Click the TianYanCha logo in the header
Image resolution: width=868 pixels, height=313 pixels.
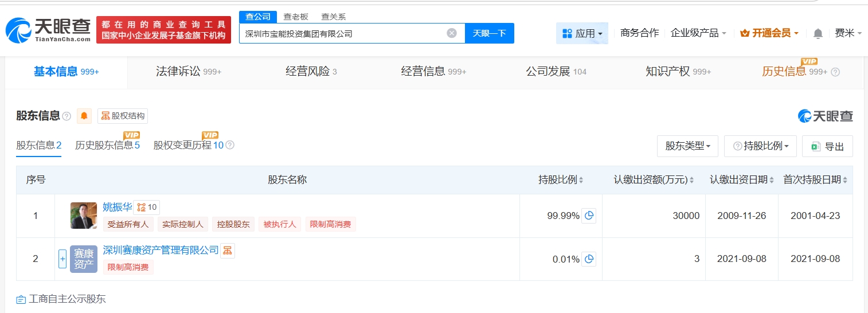coord(49,30)
